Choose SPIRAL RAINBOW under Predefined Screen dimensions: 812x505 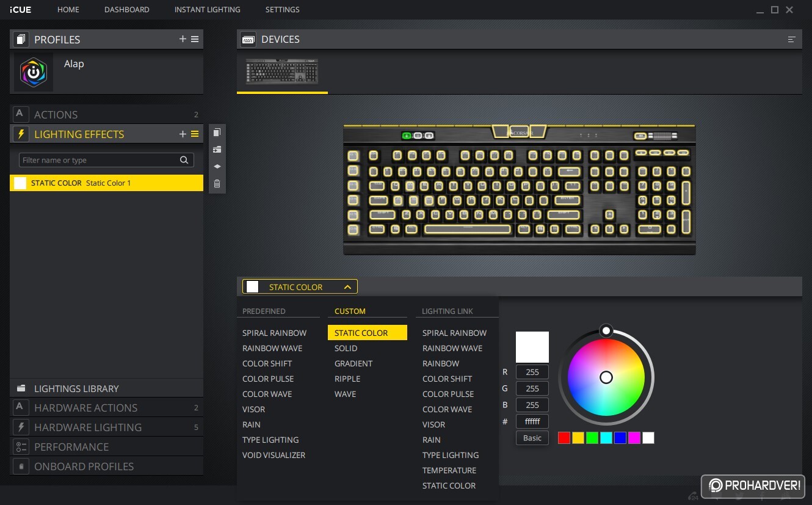pos(274,333)
